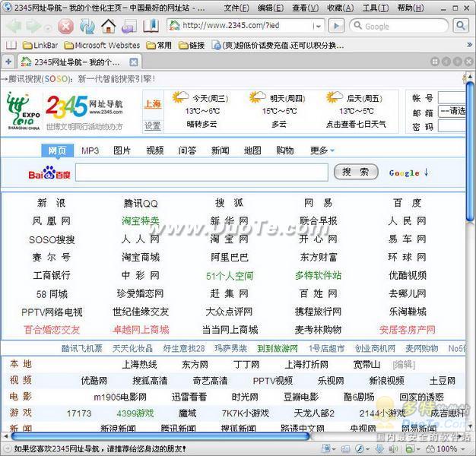Viewport: 476px width, 456px height.
Task: Open the 邮箱 请选 dropdown
Action: point(452,112)
